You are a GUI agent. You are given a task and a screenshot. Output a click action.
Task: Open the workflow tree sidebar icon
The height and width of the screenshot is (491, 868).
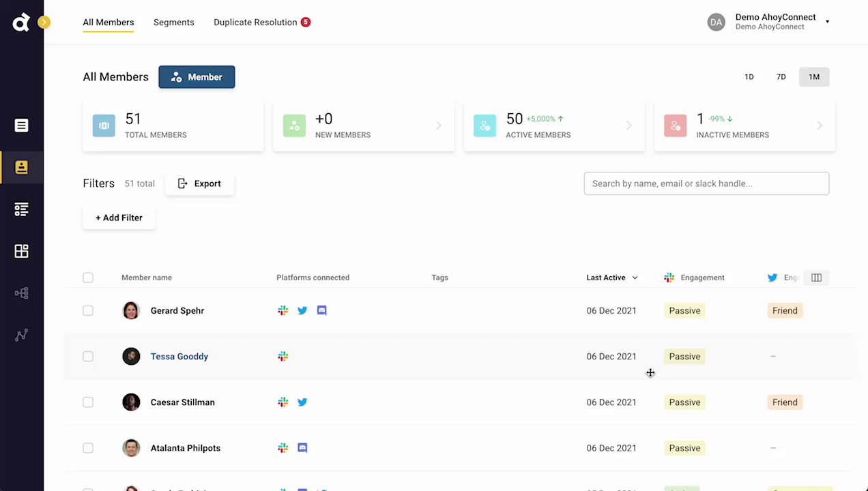pos(21,293)
